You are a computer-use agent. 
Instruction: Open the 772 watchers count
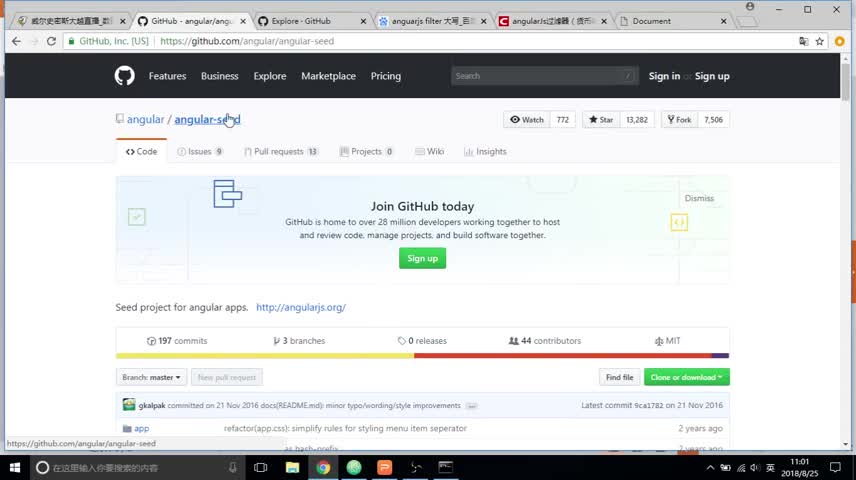[x=563, y=120]
